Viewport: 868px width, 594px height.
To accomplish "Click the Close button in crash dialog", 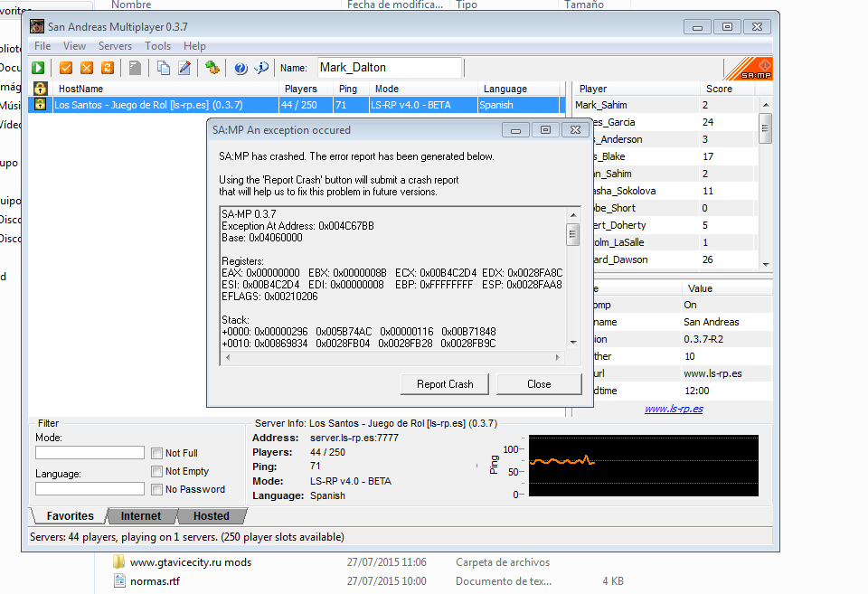I will click(539, 384).
